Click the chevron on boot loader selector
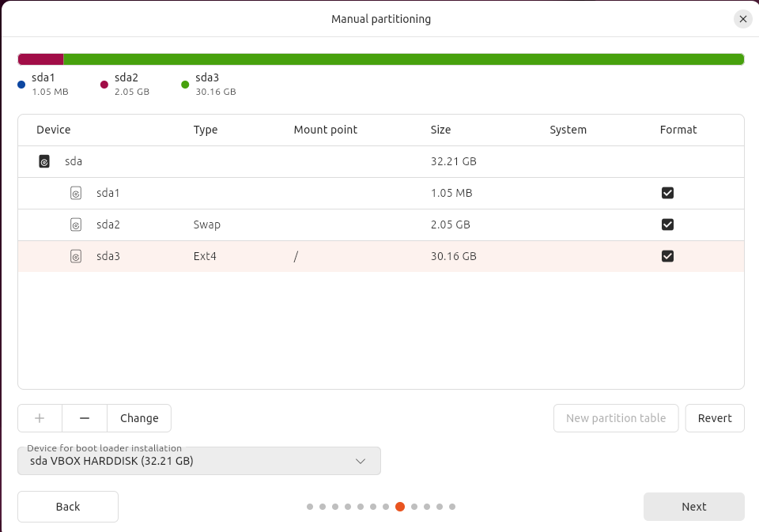This screenshot has height=532, width=759. point(361,461)
